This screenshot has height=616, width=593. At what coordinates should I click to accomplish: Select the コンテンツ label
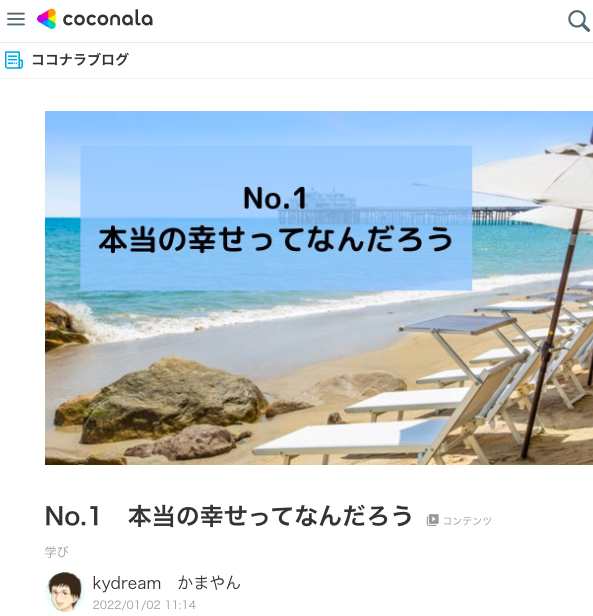(x=467, y=521)
